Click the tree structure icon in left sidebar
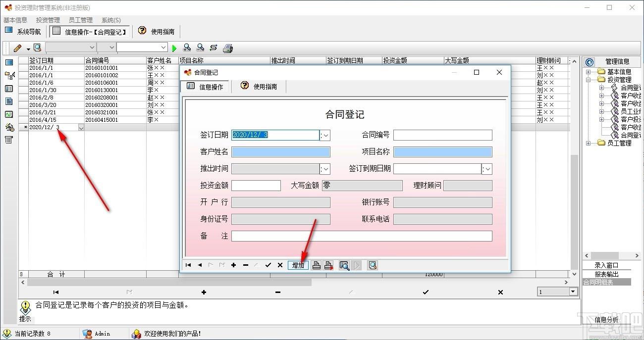 pos(9,75)
